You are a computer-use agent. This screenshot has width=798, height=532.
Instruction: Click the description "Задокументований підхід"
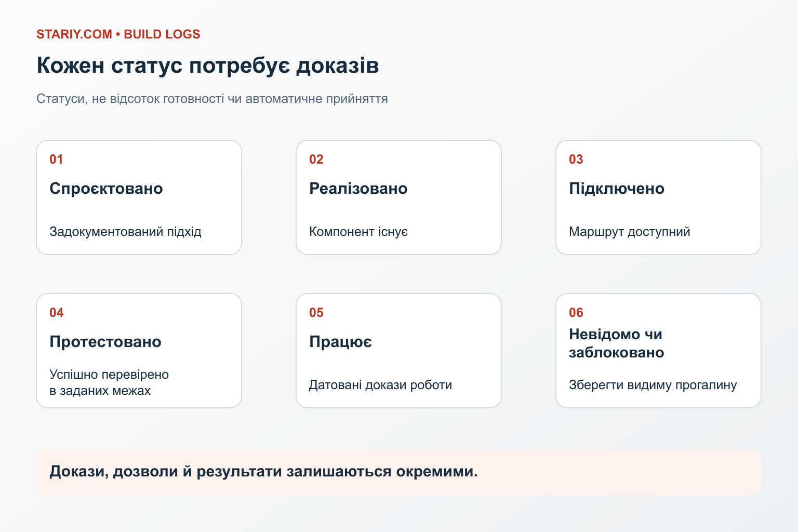pos(125,232)
